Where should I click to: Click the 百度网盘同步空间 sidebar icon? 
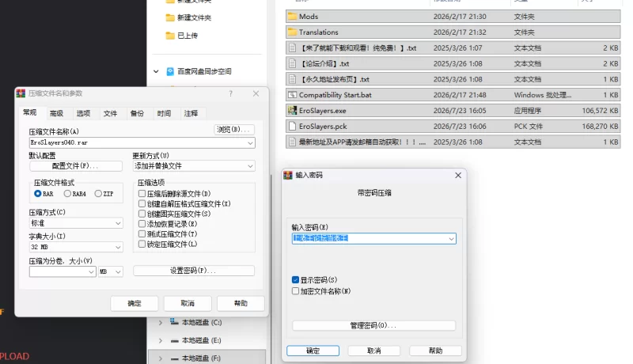pos(170,71)
